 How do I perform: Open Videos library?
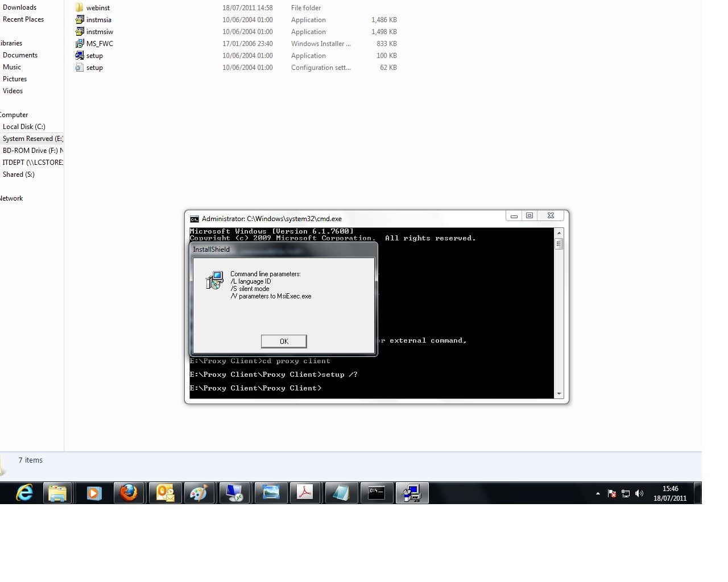click(13, 91)
